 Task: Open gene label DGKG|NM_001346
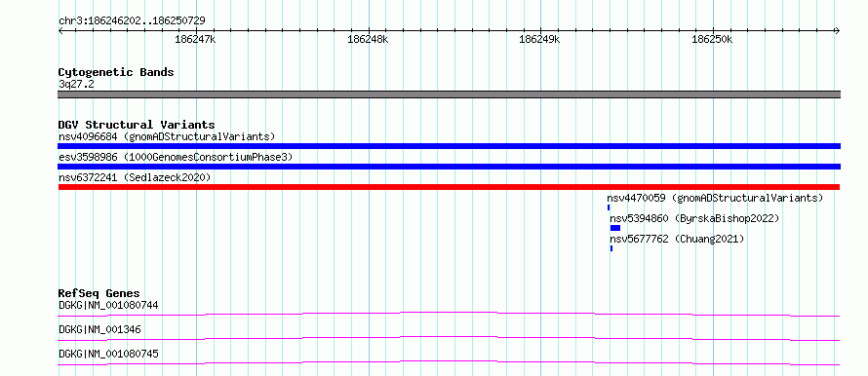(99, 329)
